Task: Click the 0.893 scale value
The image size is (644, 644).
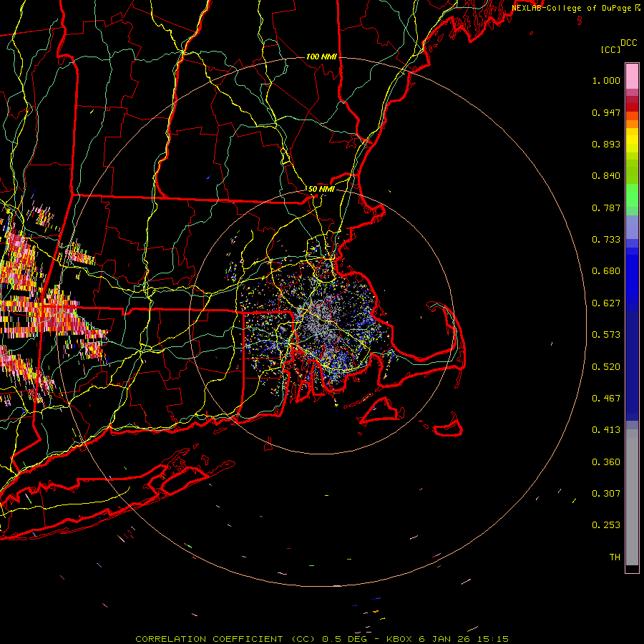Action: tap(606, 144)
